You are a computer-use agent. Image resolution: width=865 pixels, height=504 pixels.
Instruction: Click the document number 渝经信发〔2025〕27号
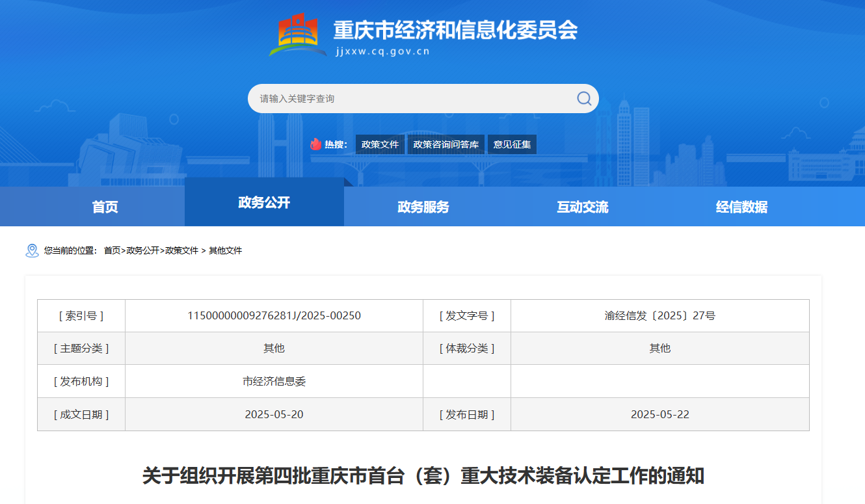(x=659, y=316)
